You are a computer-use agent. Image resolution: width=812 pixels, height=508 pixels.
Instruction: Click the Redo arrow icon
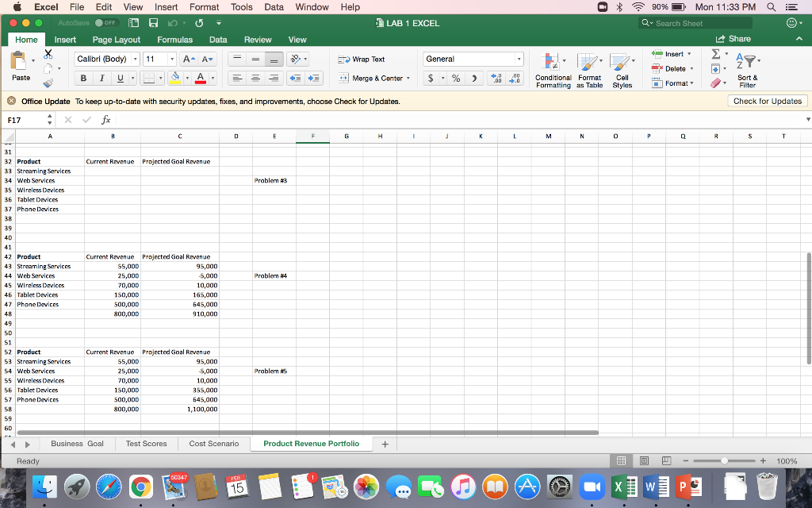click(x=199, y=23)
